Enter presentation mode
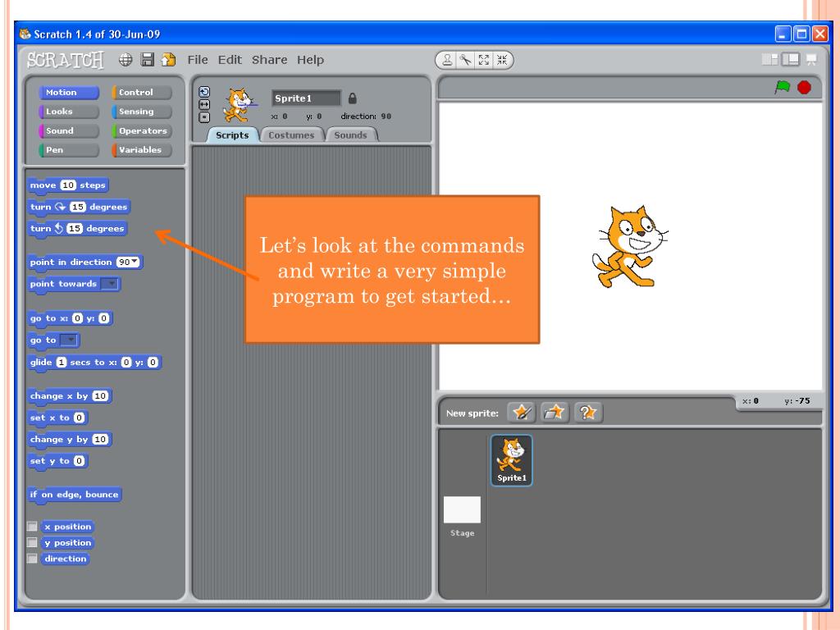 (811, 59)
